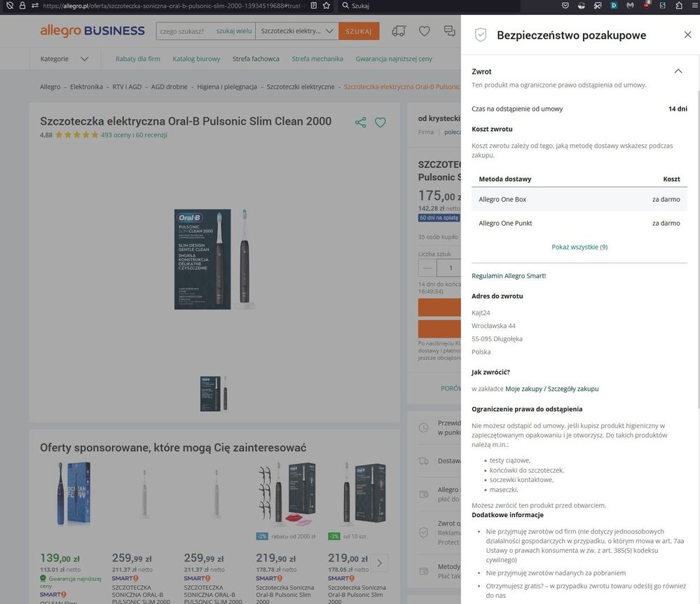The image size is (700, 604).
Task: Go to Szczoteczki elektryczne breadcrumb
Action: pos(301,87)
